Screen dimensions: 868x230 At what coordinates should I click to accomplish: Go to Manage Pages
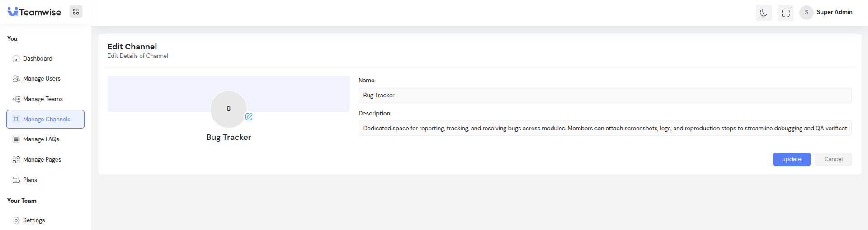click(42, 160)
